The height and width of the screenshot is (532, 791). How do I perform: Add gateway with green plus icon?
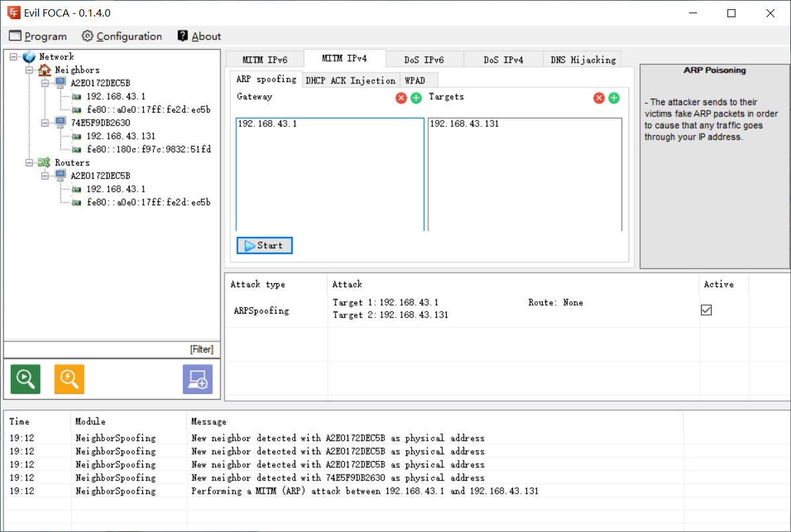(416, 98)
